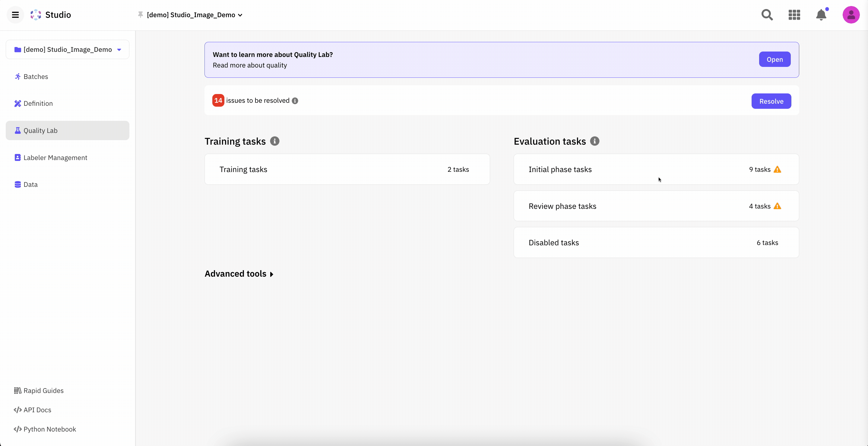This screenshot has height=446, width=868.
Task: Click info icon beside Training tasks heading
Action: [275, 141]
